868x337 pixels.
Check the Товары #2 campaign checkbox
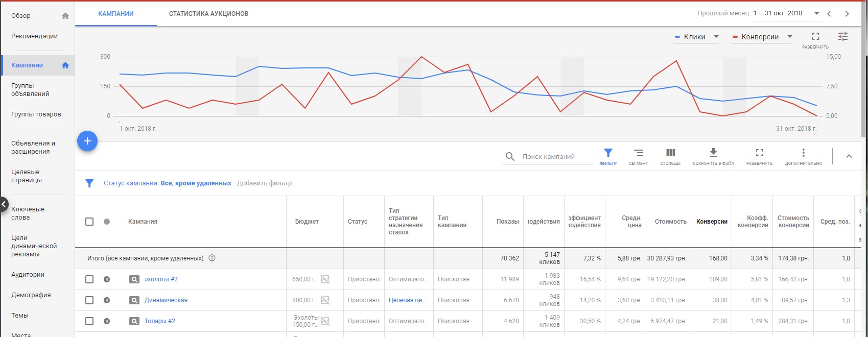point(89,321)
